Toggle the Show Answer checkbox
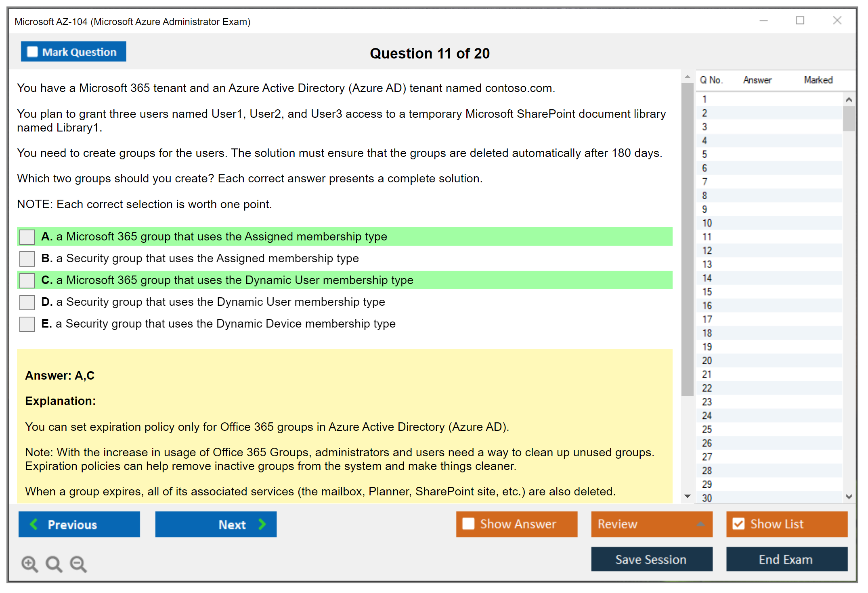 point(468,524)
